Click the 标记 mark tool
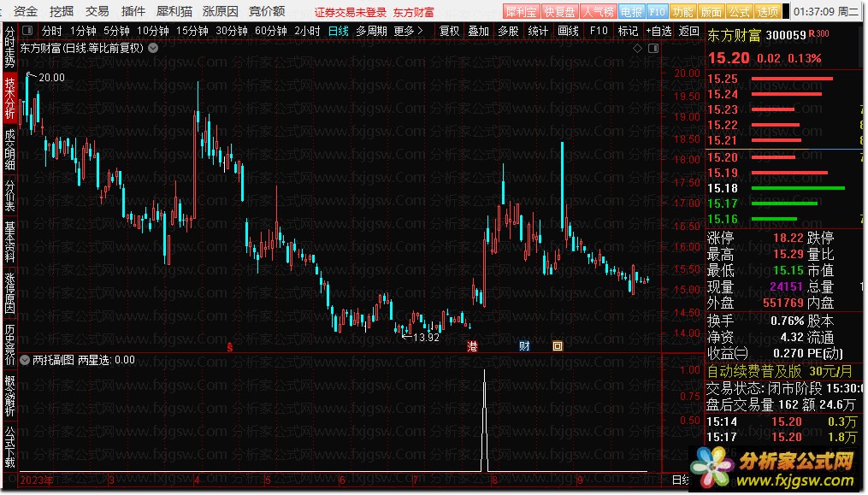Viewport: 868px width, 495px height. click(x=628, y=31)
